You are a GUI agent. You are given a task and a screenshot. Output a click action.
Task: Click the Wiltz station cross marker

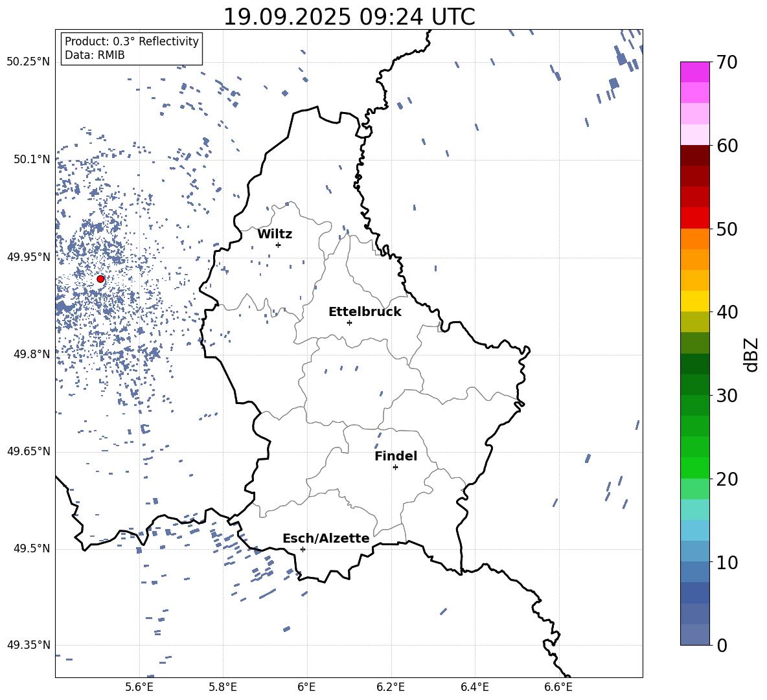[x=278, y=245]
